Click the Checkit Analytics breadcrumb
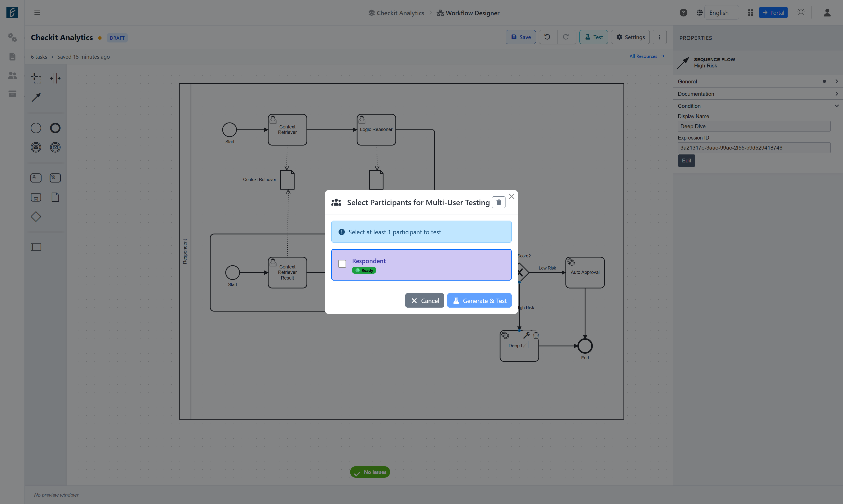The width and height of the screenshot is (843, 504). (396, 13)
